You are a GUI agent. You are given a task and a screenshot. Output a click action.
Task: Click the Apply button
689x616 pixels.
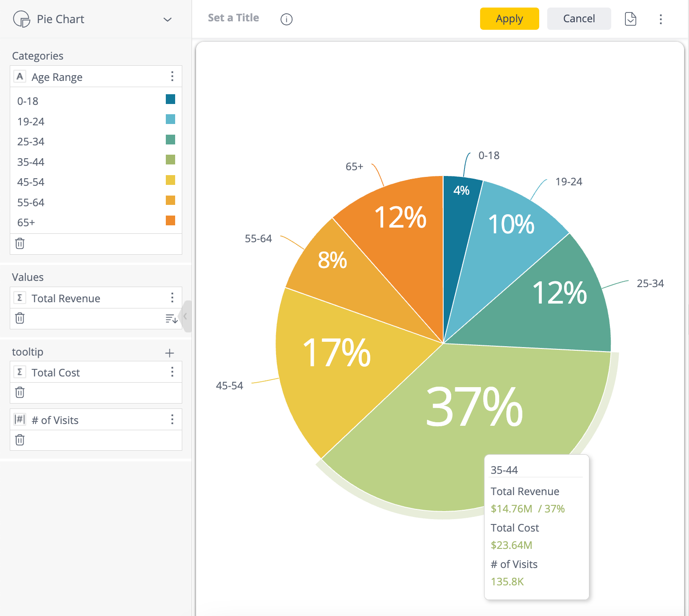tap(509, 19)
